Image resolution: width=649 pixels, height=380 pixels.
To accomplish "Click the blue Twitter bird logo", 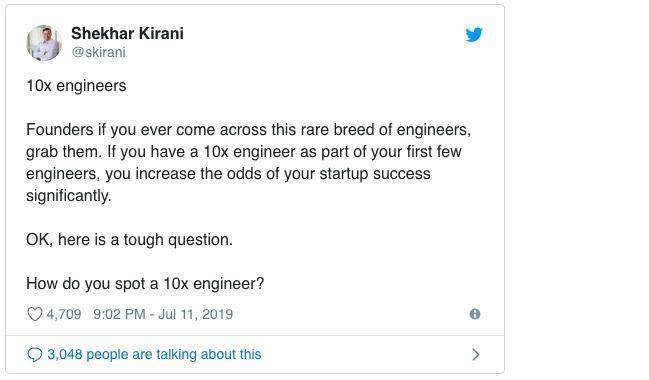I will [474, 35].
